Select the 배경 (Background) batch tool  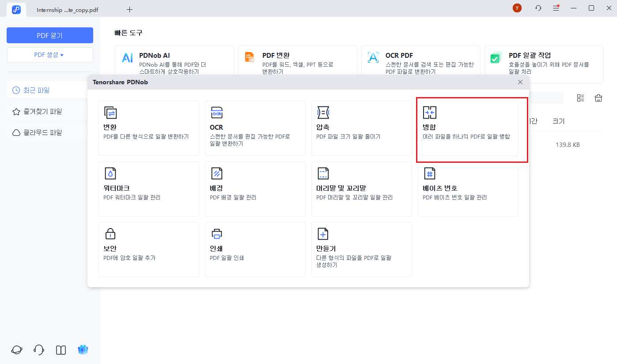tap(255, 189)
